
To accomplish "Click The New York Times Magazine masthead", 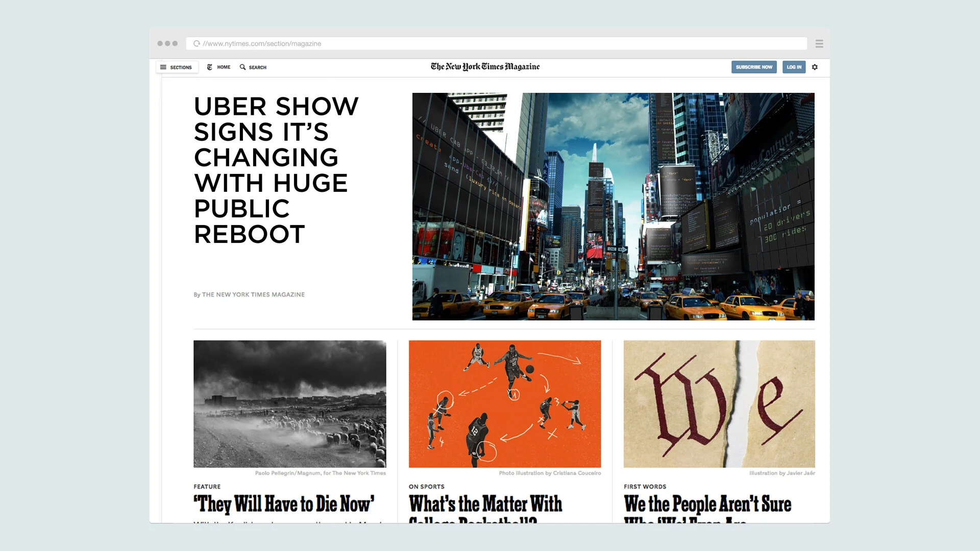I will point(485,66).
